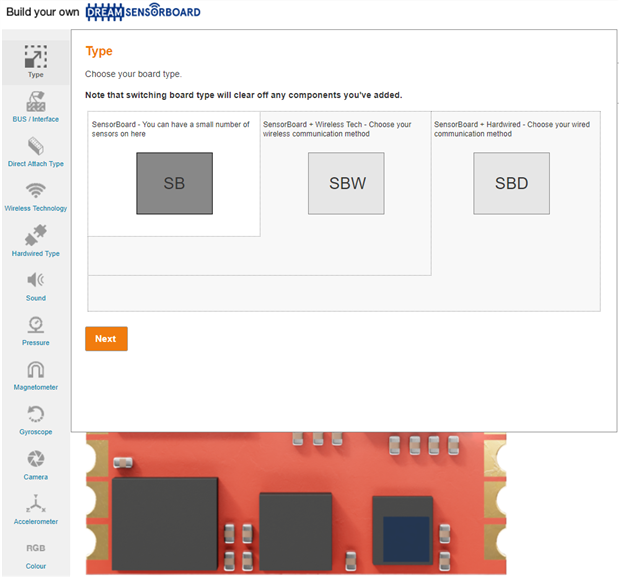Click the SensorBoard + Wireless Tech description

point(337,129)
